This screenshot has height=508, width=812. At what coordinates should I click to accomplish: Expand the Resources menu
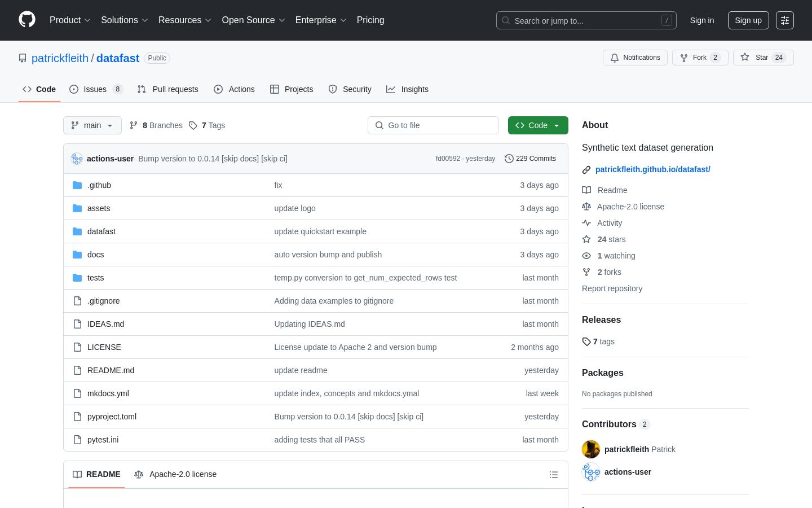click(185, 20)
